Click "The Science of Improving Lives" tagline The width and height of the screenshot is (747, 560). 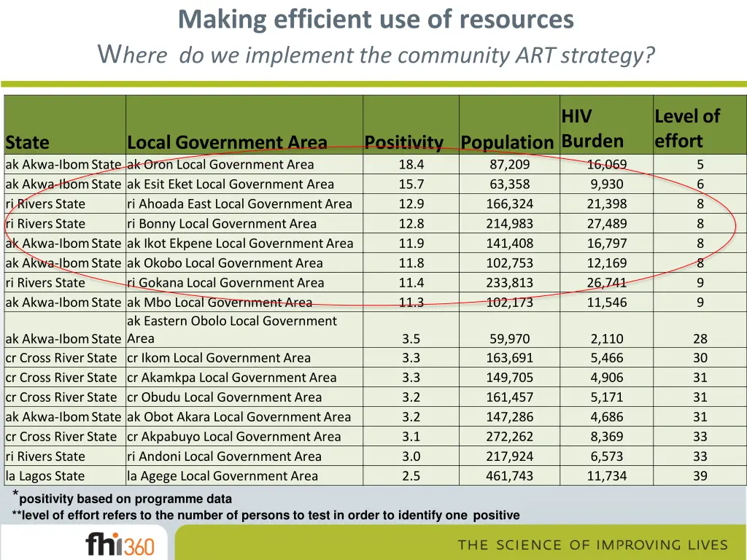(x=592, y=545)
